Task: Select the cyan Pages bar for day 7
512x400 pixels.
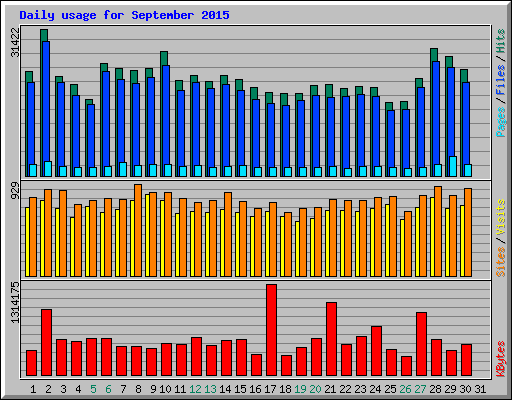Action: (123, 169)
